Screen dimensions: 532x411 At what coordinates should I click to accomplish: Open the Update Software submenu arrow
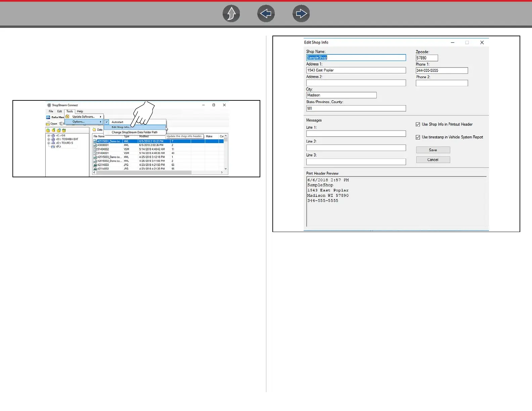100,117
